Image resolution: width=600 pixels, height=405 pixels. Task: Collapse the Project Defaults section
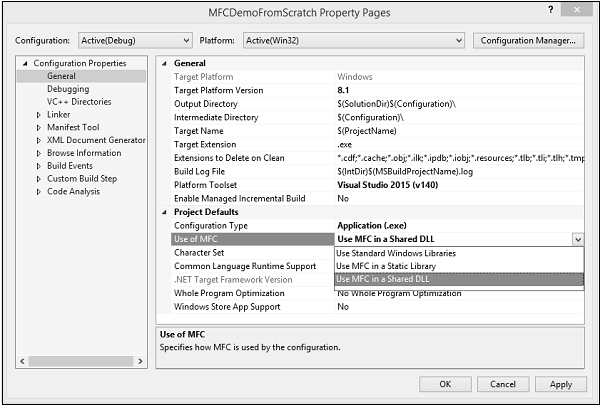click(165, 211)
